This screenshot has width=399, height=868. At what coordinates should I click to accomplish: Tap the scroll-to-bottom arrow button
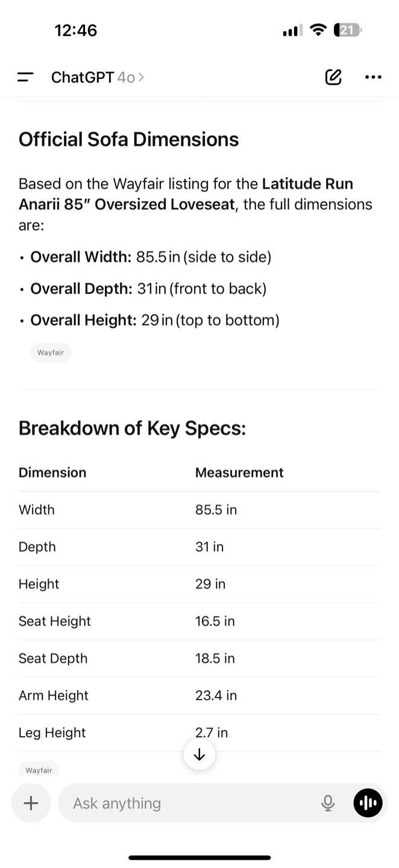tap(199, 755)
